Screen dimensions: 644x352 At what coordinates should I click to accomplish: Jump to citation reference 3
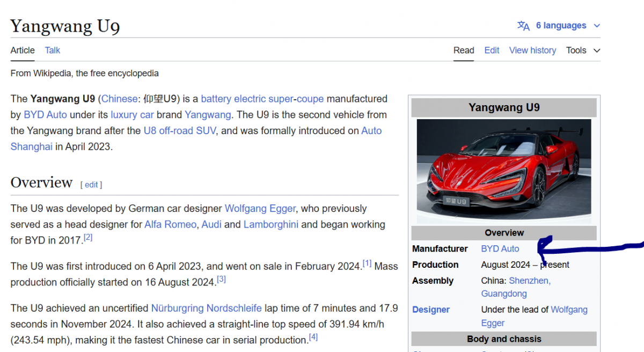coord(221,279)
